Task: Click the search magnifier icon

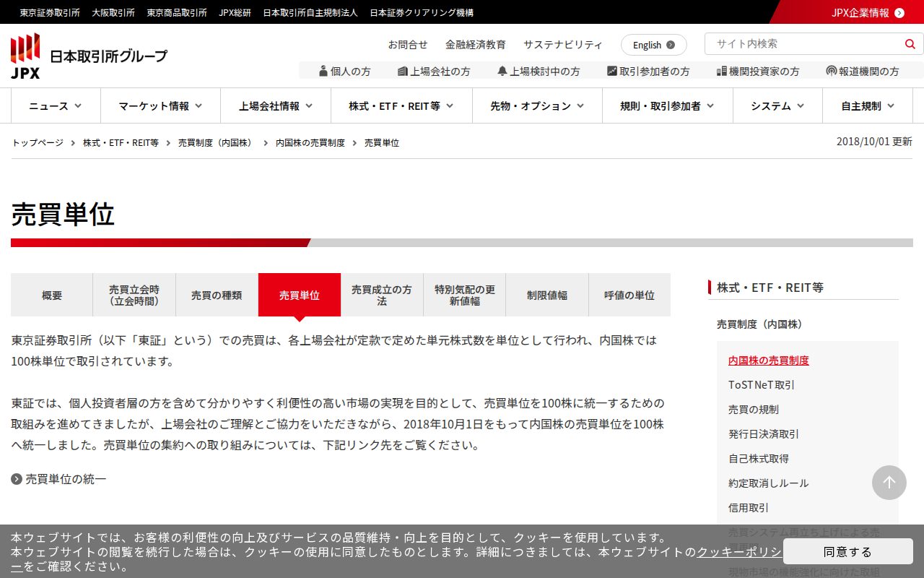Action: pos(910,44)
